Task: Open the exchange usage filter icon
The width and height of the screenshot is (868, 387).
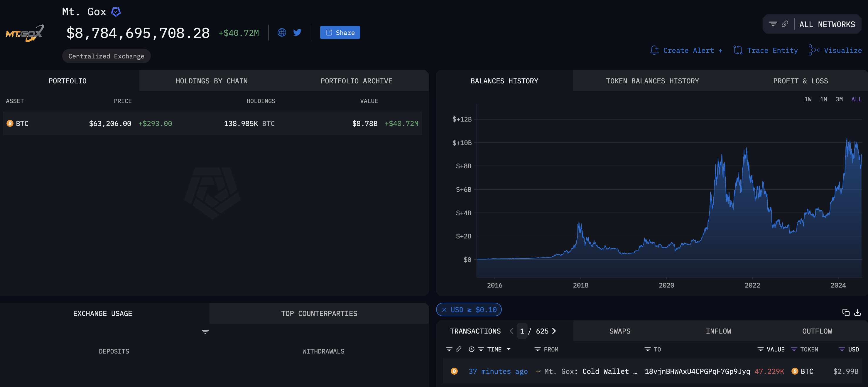Action: click(x=205, y=332)
